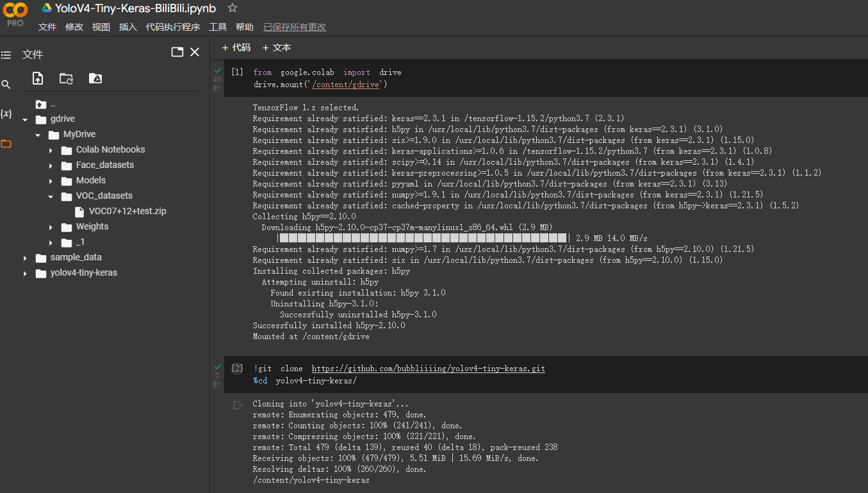Click the yolov4-tiny-keras GitHub repository link
The height and width of the screenshot is (493, 868).
click(x=428, y=368)
